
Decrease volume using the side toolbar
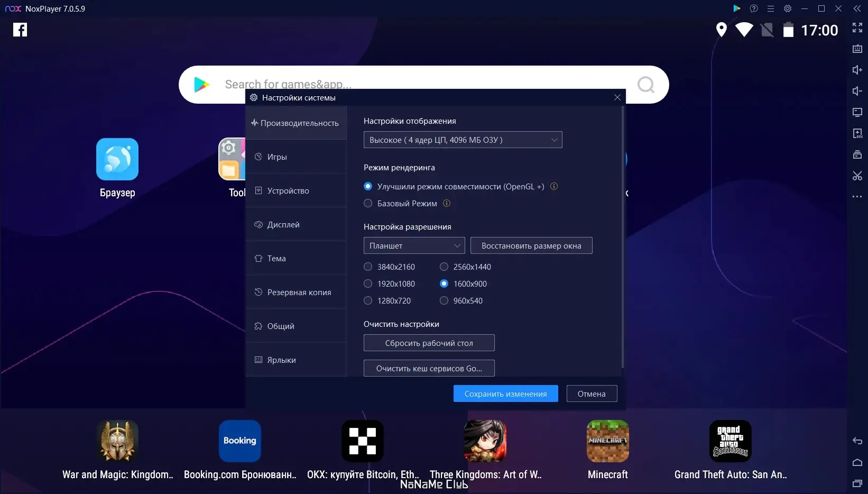[857, 91]
